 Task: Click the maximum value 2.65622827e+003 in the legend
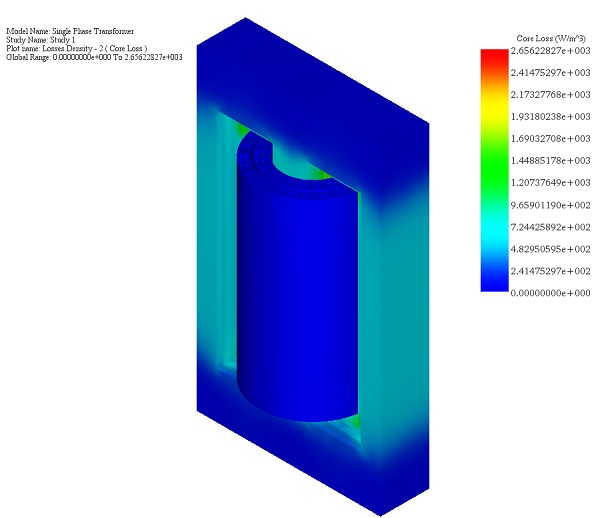pyautogui.click(x=551, y=50)
